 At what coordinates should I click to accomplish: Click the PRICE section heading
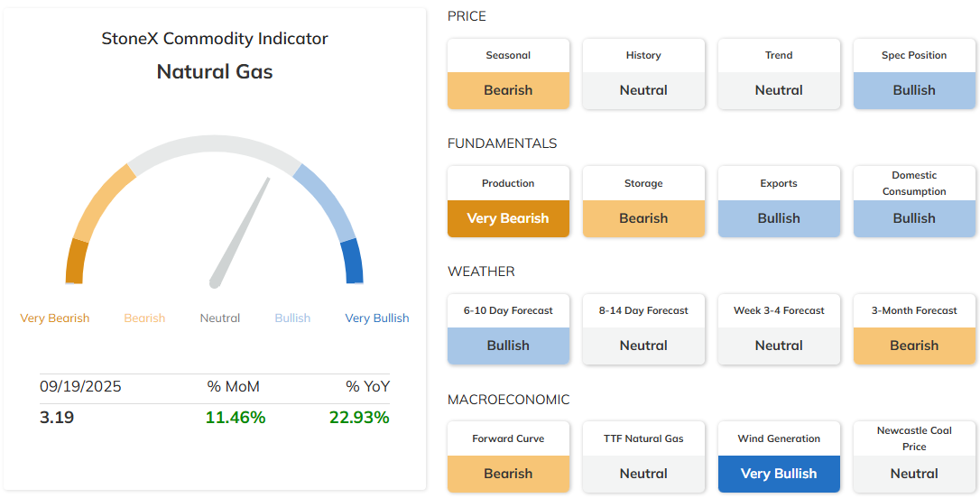pos(467,16)
